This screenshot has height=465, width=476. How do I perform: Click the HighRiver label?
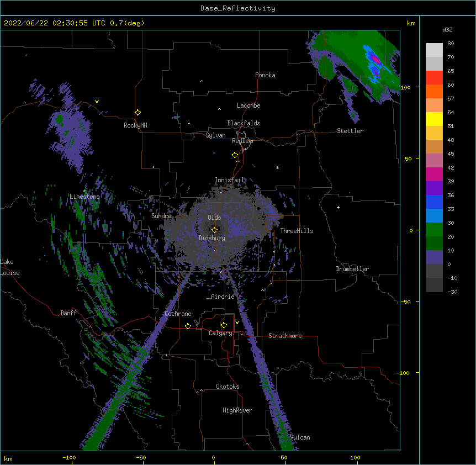pos(237,410)
